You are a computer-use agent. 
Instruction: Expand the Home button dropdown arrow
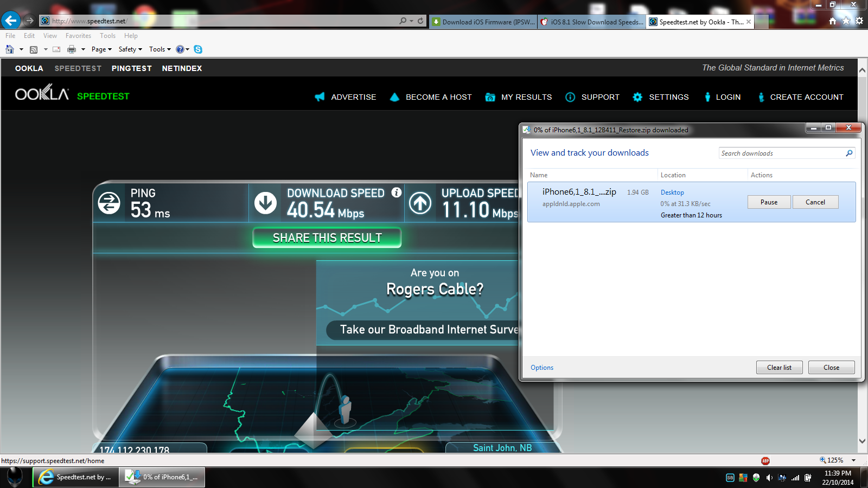click(21, 49)
